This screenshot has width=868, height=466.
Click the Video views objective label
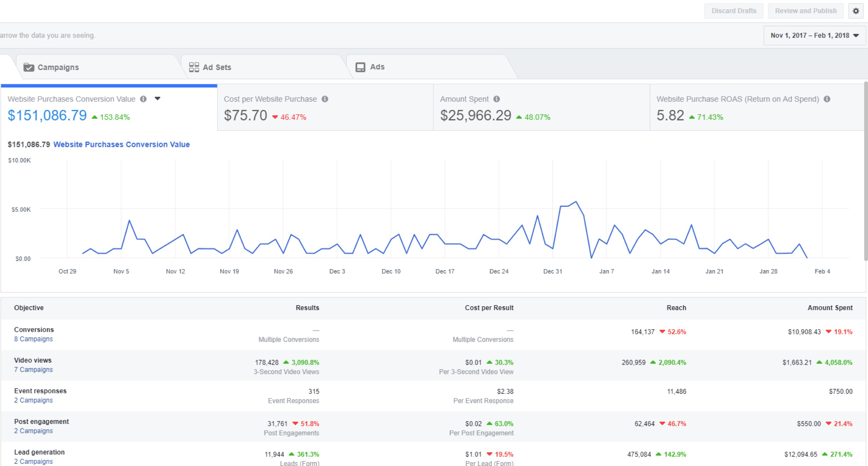pos(33,360)
